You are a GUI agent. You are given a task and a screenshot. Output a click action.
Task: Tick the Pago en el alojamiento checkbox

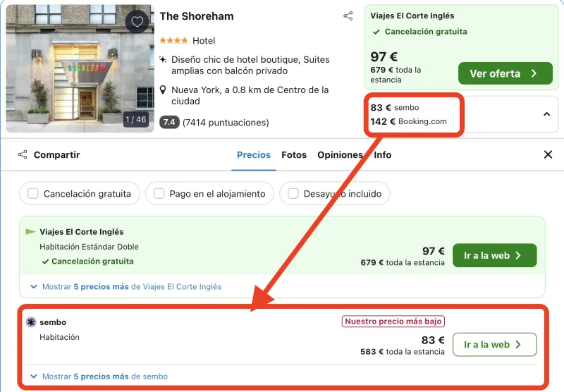coord(159,193)
